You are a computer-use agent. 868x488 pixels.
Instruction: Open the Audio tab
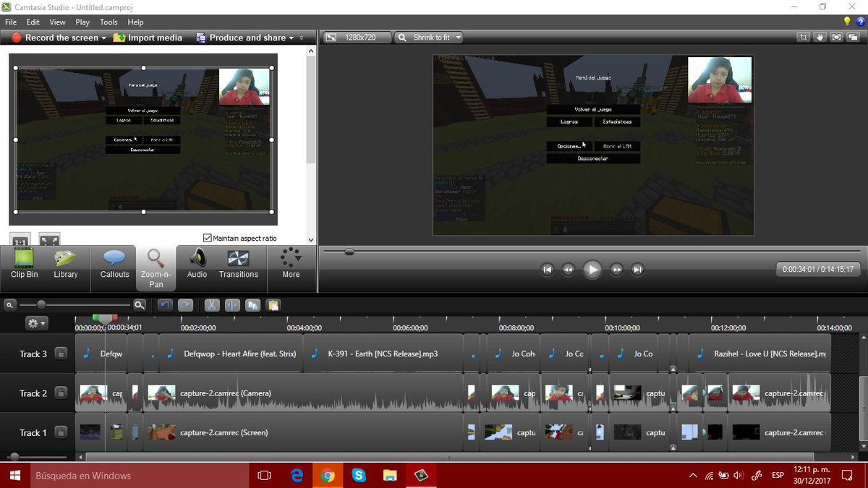coord(197,265)
